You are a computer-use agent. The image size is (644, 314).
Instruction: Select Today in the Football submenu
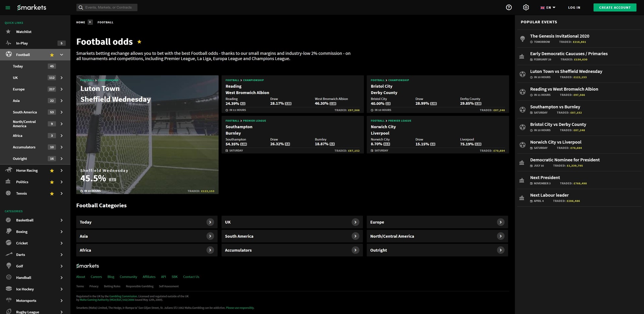click(18, 66)
